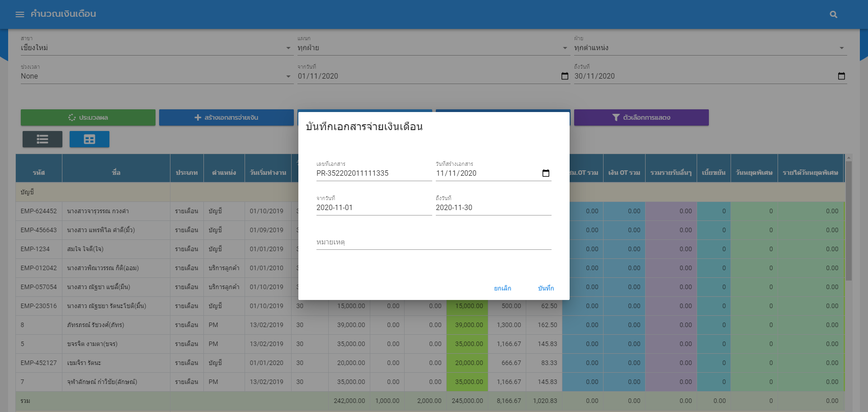Open the hamburger navigation menu

coord(20,14)
